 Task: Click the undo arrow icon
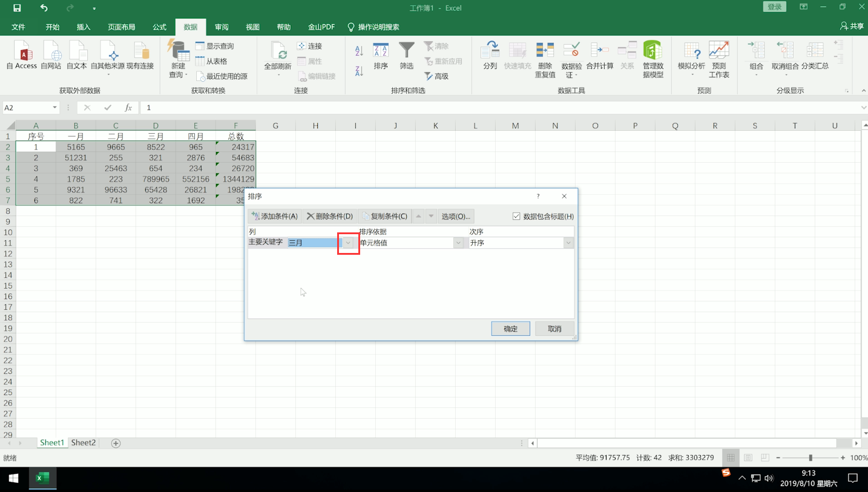click(44, 8)
